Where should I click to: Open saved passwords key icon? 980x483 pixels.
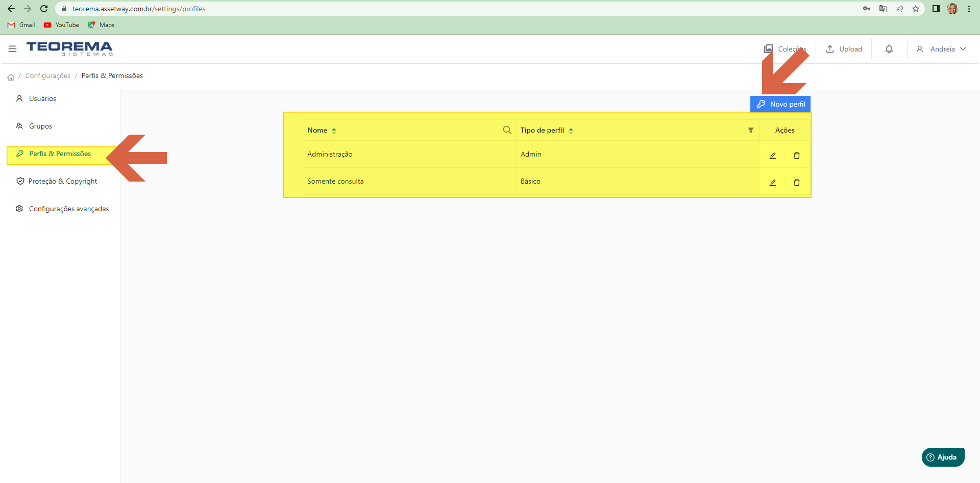[867, 9]
